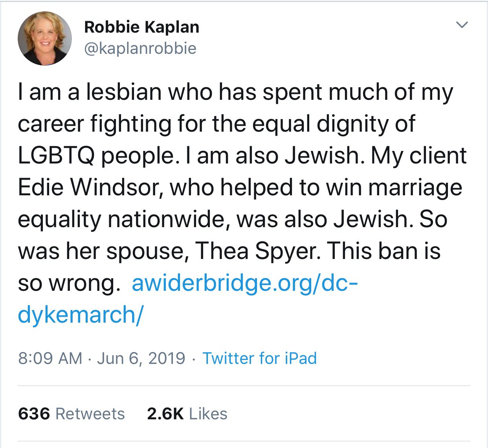Click the word LGBTQ in the tweet
488x448 pixels.
(x=55, y=156)
